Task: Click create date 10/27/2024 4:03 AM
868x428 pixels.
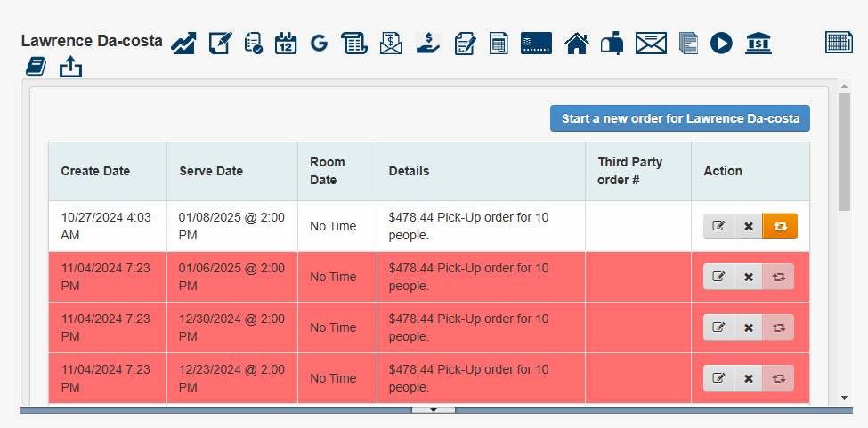Action: tap(106, 226)
